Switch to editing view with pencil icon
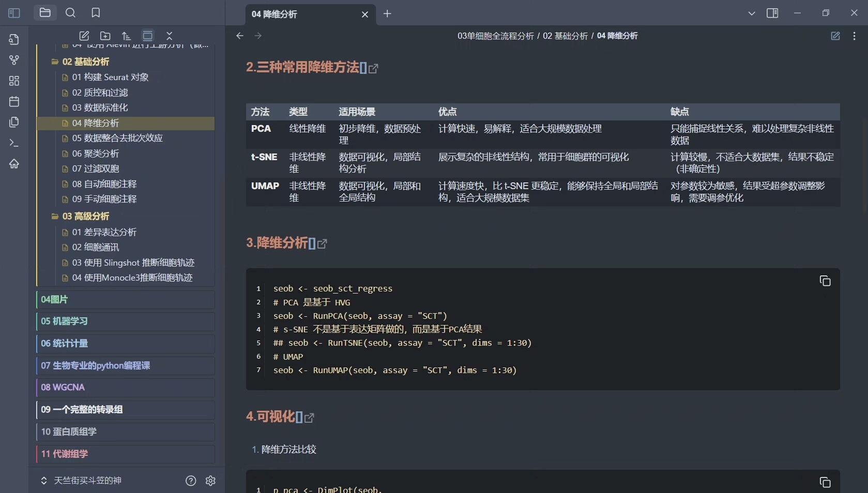 tap(835, 36)
